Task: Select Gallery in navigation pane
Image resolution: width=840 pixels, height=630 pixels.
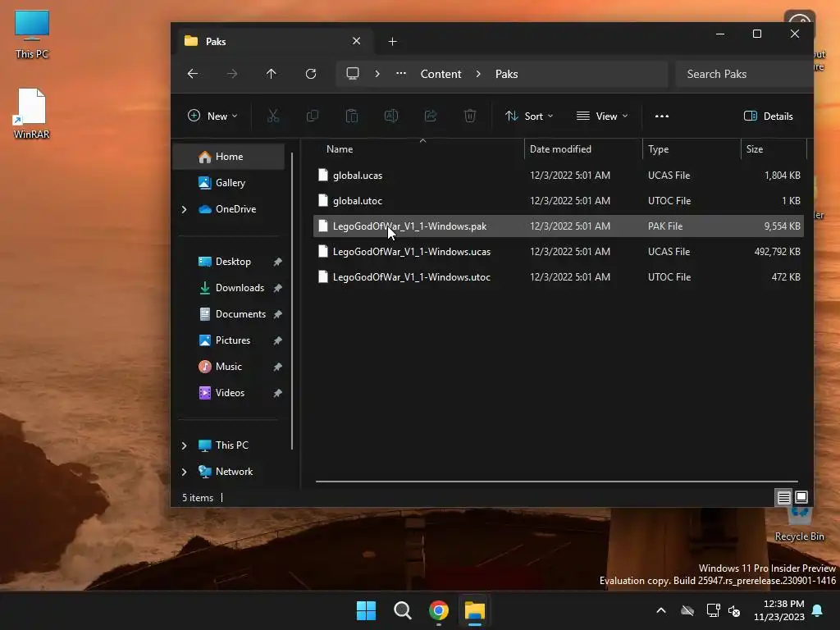Action: point(230,183)
